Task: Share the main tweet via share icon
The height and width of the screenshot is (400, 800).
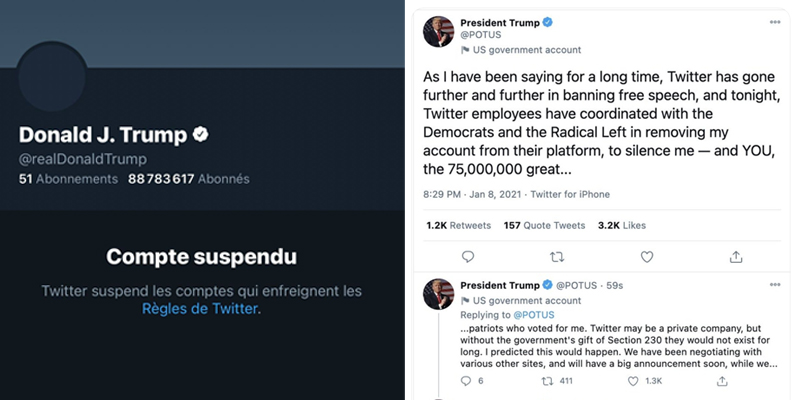Action: [x=736, y=257]
